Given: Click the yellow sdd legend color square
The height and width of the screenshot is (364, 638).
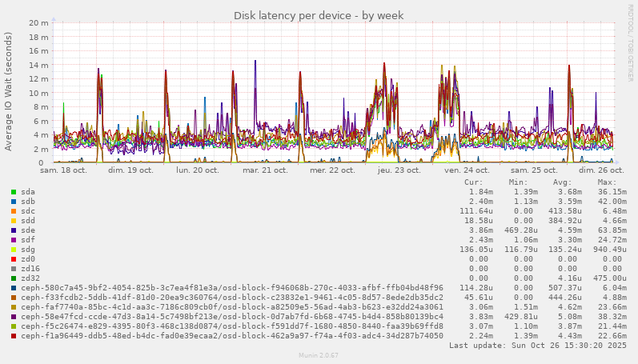Looking at the screenshot, I should [14, 221].
